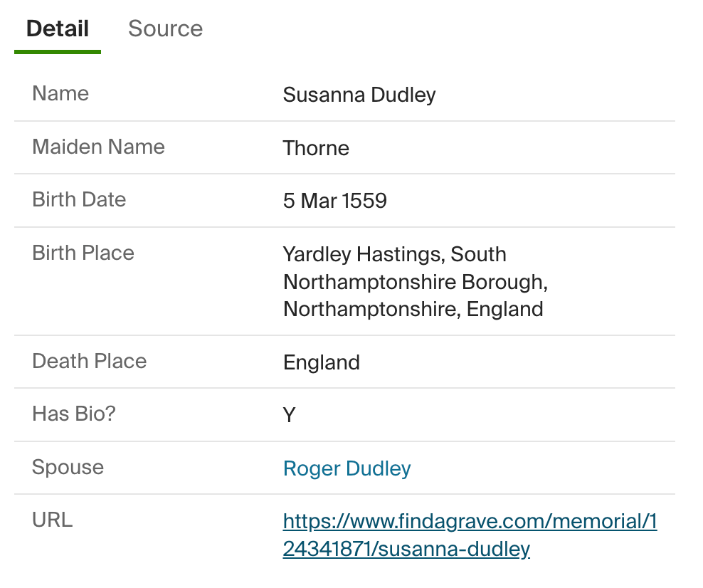703x588 pixels.
Task: Click the Death Place value England
Action: [321, 362]
